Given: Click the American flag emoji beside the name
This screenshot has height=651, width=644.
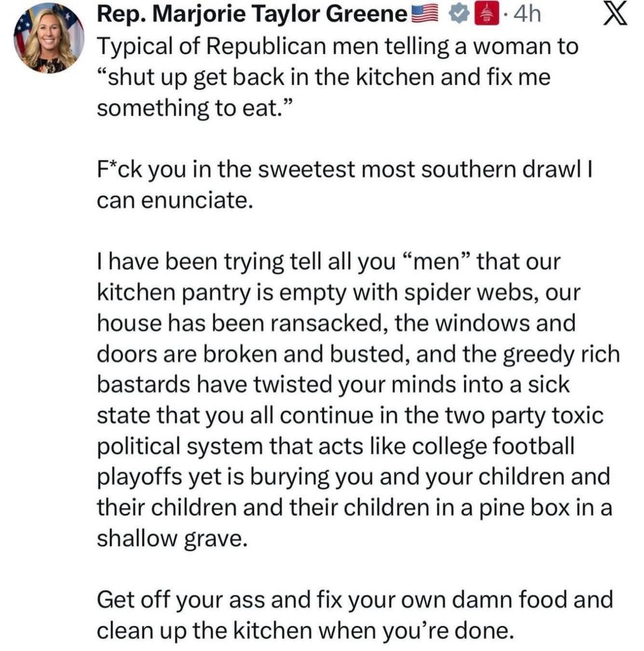Looking at the screenshot, I should (x=425, y=15).
